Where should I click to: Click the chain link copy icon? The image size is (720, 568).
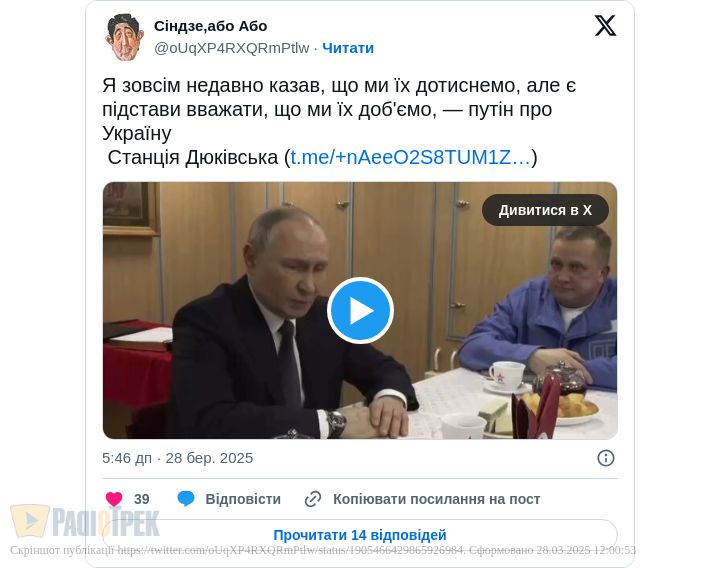pos(313,499)
